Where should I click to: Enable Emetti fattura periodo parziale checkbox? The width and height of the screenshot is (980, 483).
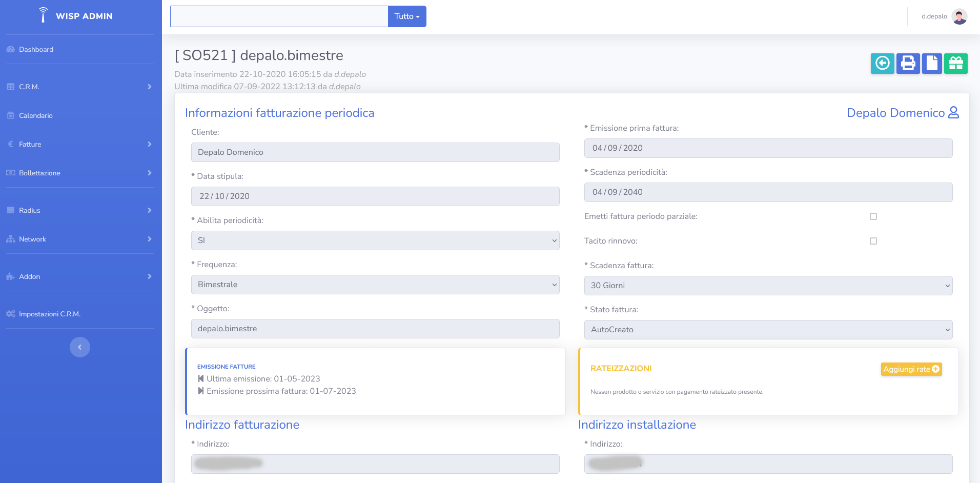873,216
